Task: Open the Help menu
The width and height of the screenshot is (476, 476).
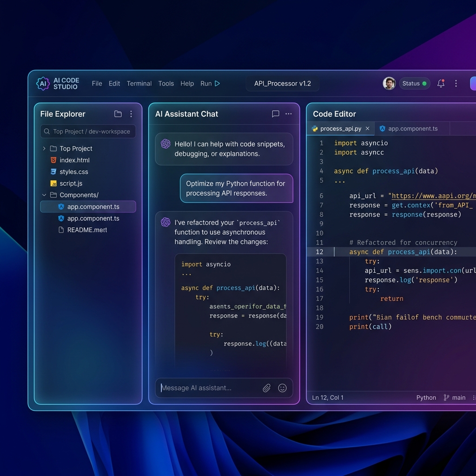Action: click(187, 84)
